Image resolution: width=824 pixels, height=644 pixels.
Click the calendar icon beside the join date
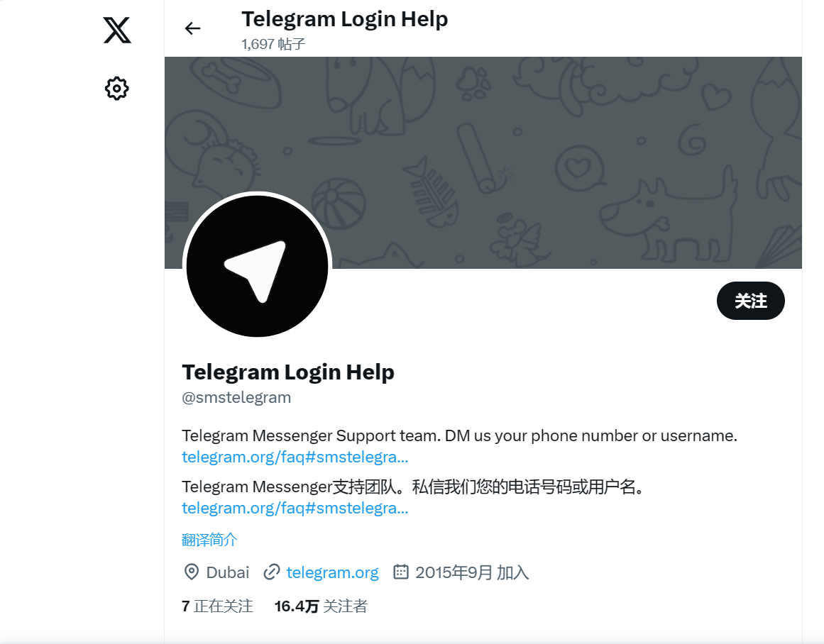click(x=402, y=572)
